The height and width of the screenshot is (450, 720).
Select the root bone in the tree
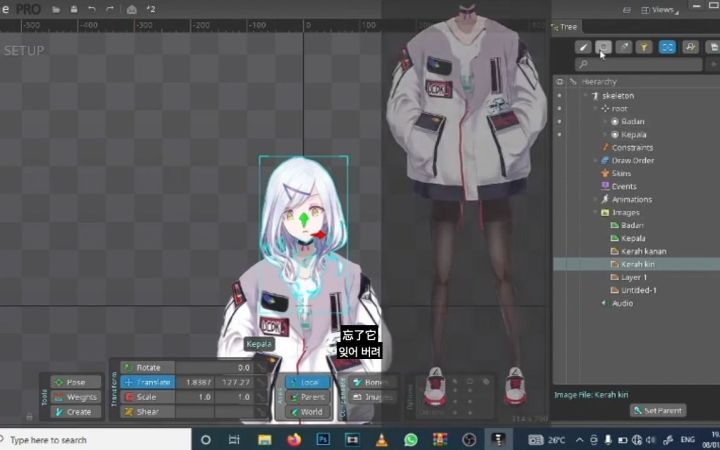(x=619, y=108)
